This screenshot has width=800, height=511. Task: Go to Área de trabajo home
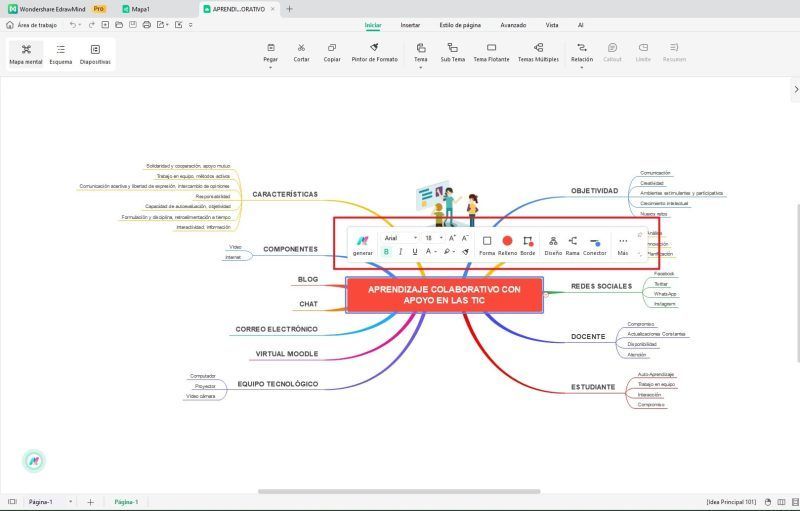(32, 25)
